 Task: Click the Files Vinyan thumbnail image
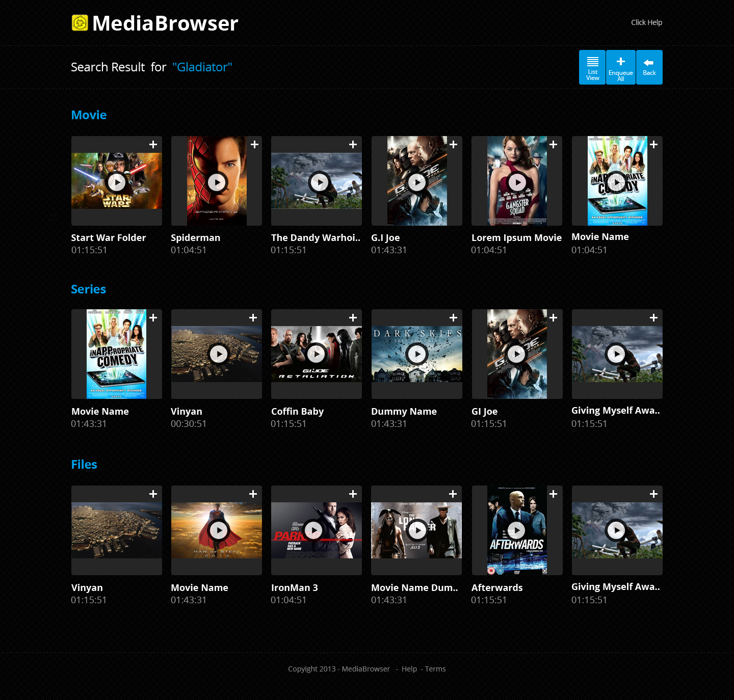click(x=117, y=530)
